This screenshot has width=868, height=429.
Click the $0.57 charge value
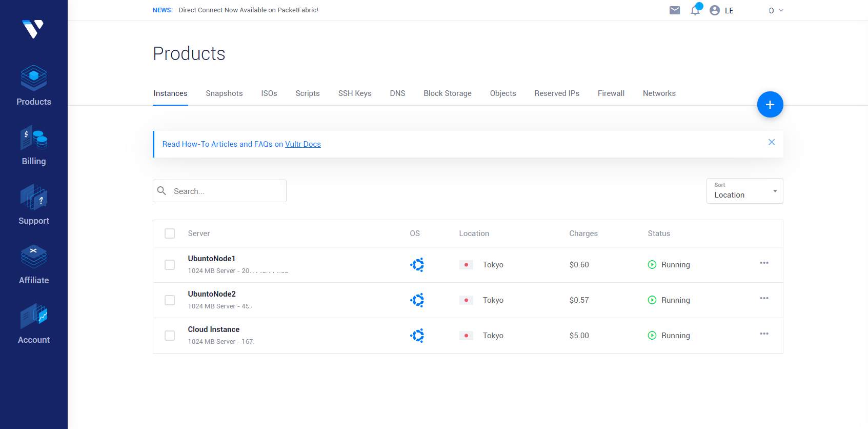(x=579, y=300)
